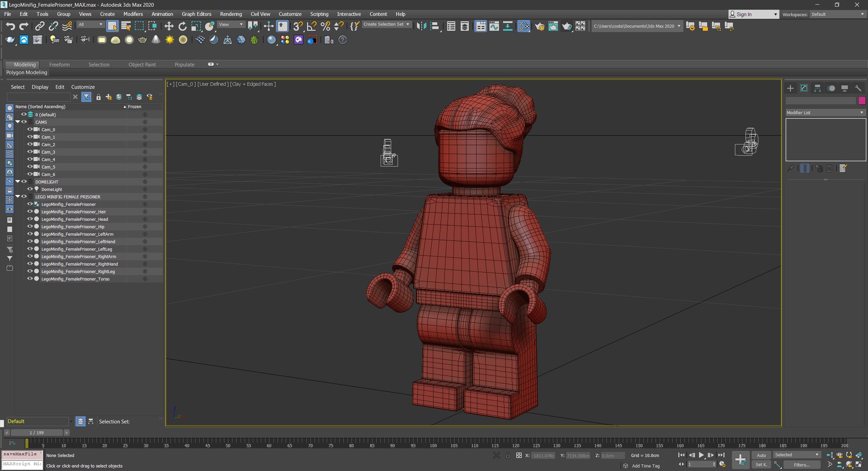The width and height of the screenshot is (868, 471).
Task: Click the MAXScript mini listener field
Action: tap(22, 464)
